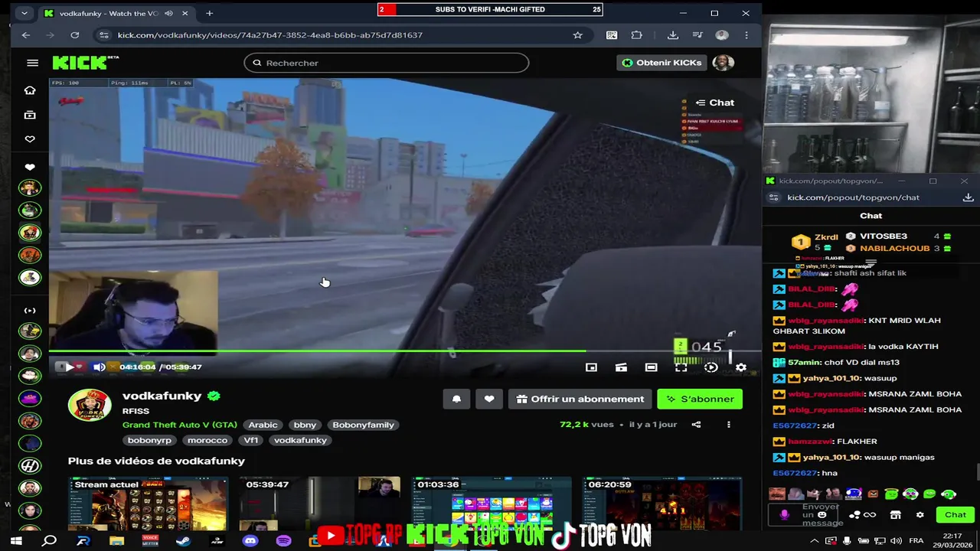Select the Arabic tag
The width and height of the screenshot is (980, 551).
point(263,425)
